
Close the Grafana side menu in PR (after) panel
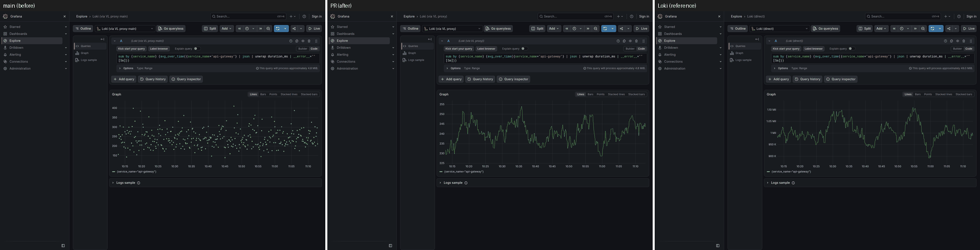coord(392,16)
